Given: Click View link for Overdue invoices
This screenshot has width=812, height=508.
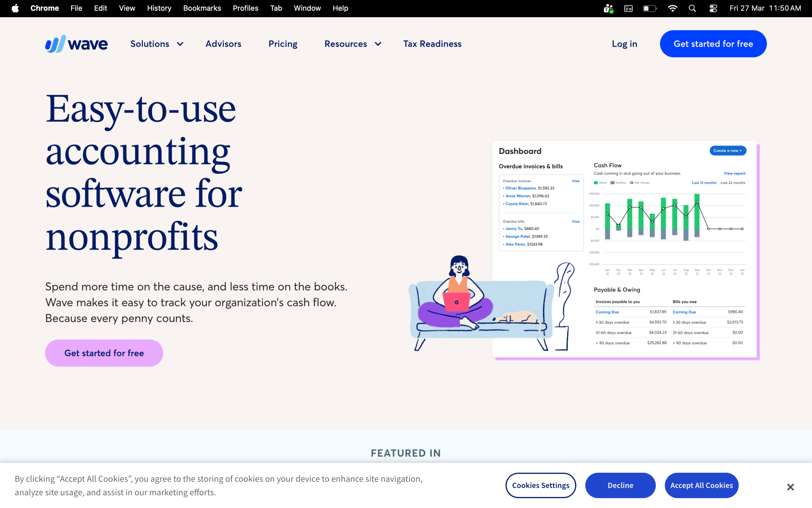Looking at the screenshot, I should tap(575, 181).
